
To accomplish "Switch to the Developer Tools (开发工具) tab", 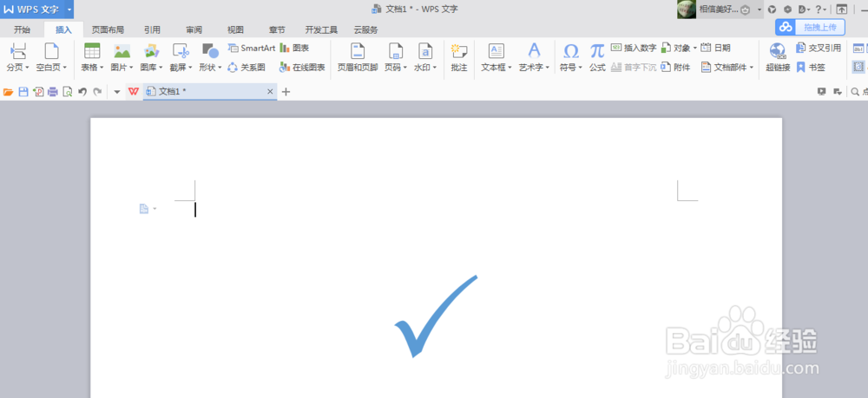I will pyautogui.click(x=321, y=29).
